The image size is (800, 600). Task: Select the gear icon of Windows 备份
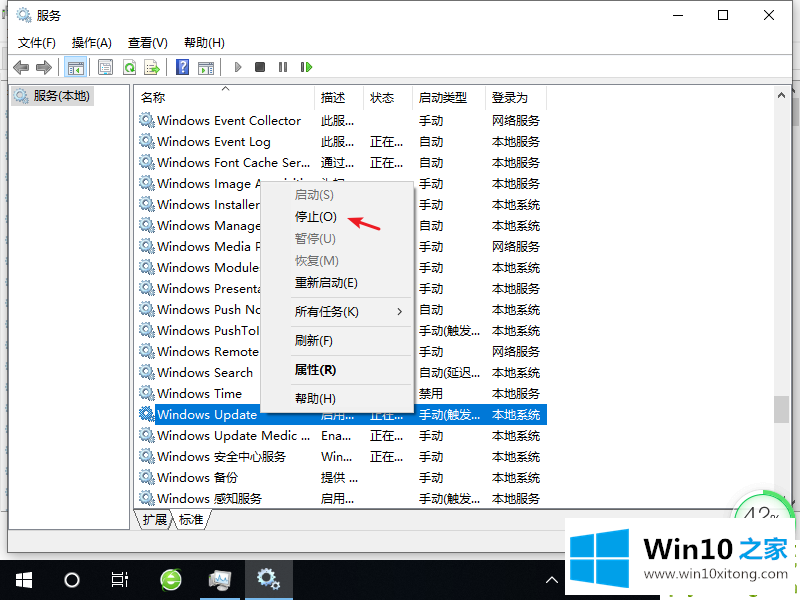click(x=147, y=478)
